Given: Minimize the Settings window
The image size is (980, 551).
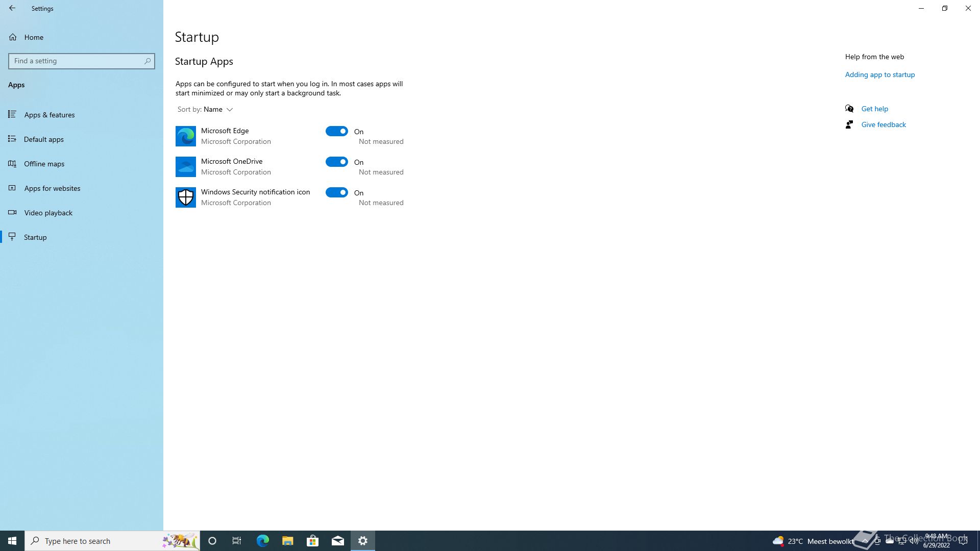Looking at the screenshot, I should coord(921,8).
